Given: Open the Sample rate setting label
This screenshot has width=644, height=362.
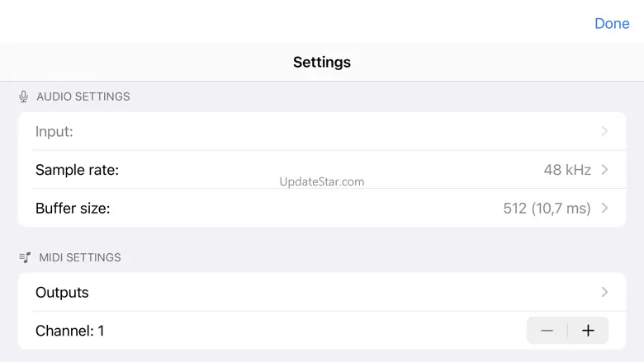Looking at the screenshot, I should tap(77, 170).
